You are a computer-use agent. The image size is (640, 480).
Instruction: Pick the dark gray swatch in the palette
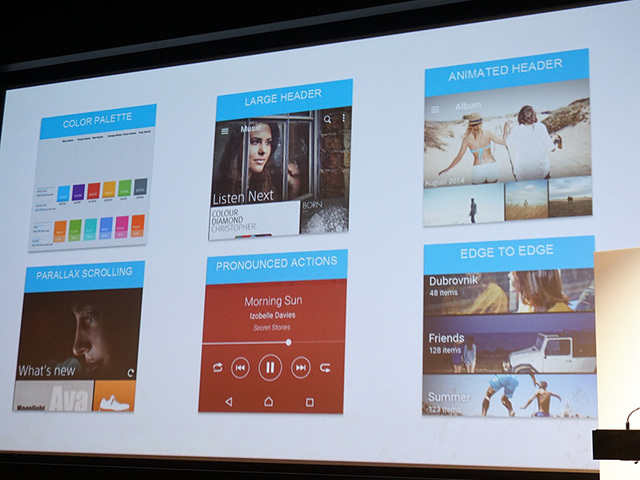pos(140,187)
